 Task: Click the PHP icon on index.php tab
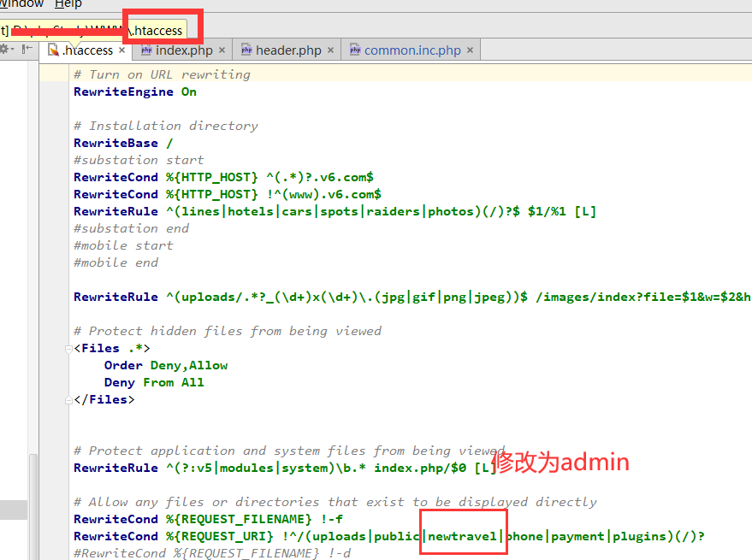(x=145, y=50)
